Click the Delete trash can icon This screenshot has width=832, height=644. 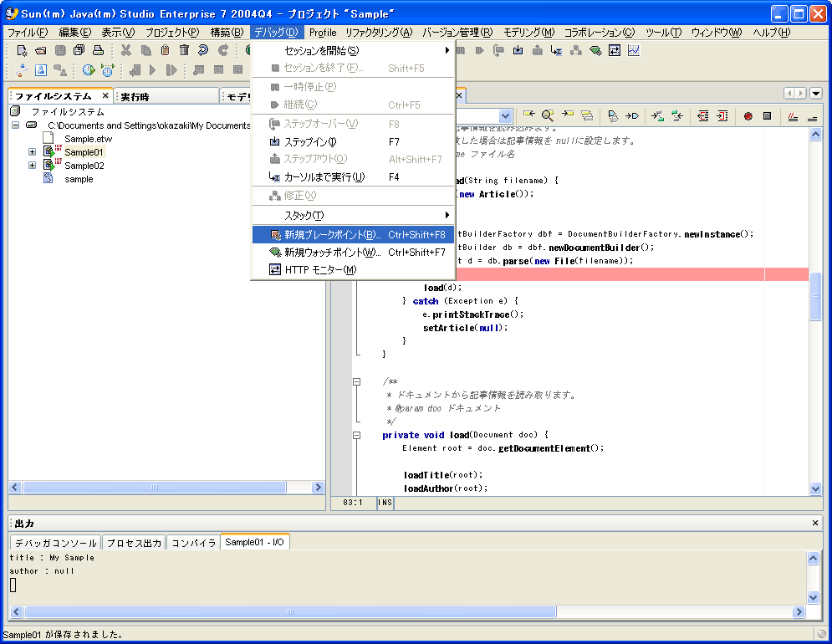point(184,50)
